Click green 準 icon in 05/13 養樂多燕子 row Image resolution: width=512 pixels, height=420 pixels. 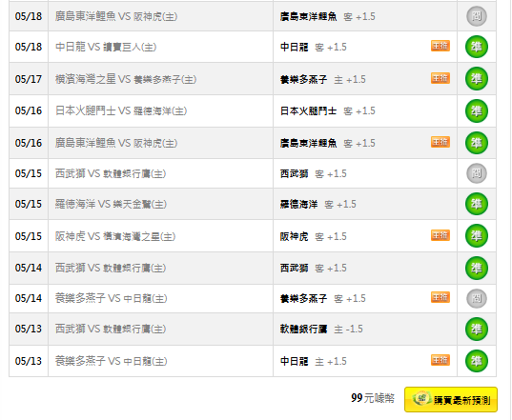tap(477, 361)
